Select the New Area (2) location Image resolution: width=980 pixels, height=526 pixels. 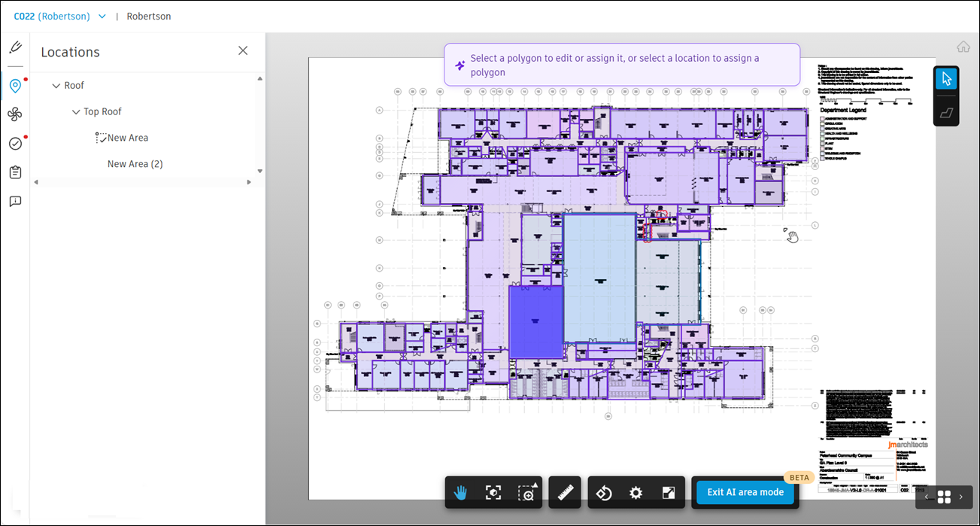[x=135, y=164]
